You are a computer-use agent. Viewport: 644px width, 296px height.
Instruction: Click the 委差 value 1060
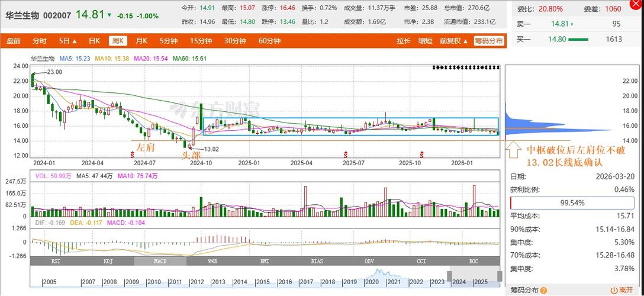click(x=613, y=9)
